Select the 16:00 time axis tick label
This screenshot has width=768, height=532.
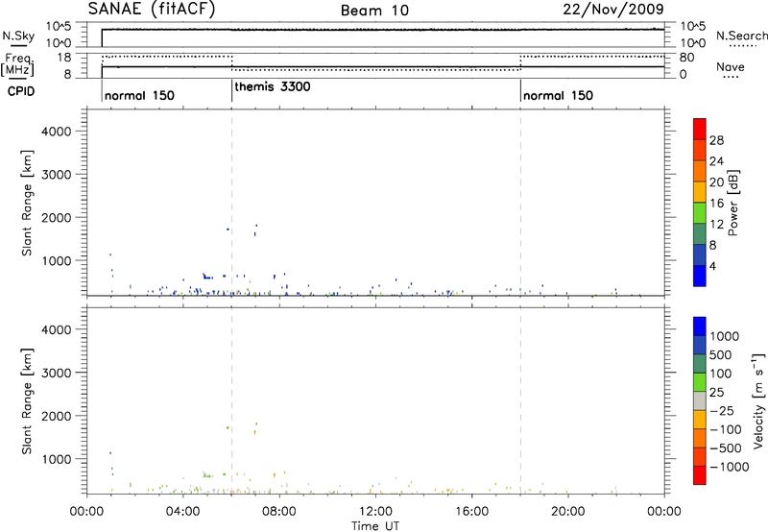[x=471, y=512]
